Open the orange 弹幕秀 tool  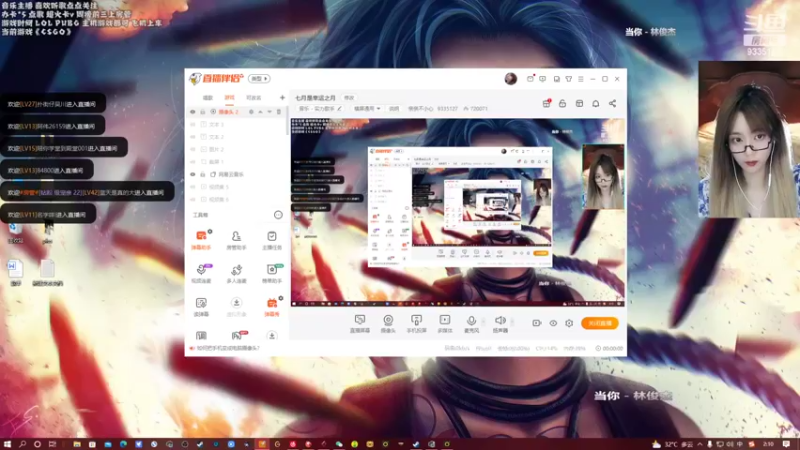(x=271, y=306)
